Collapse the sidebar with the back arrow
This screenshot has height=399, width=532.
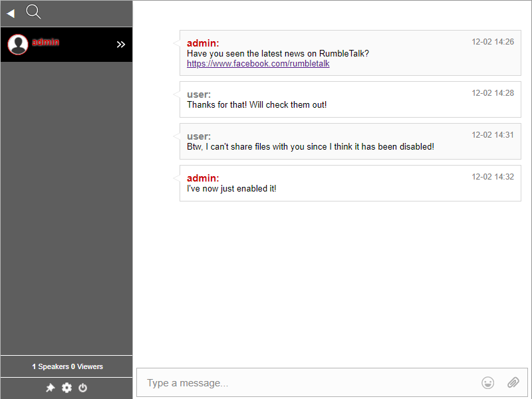point(11,13)
